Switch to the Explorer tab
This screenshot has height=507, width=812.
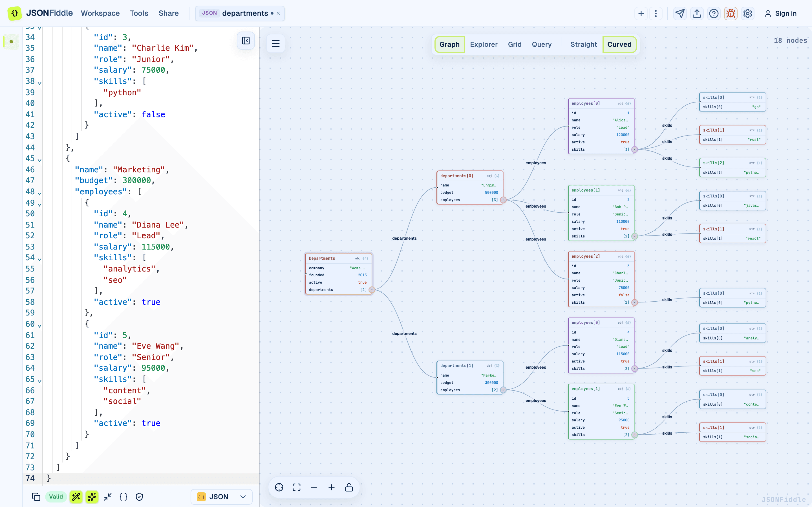(x=484, y=44)
